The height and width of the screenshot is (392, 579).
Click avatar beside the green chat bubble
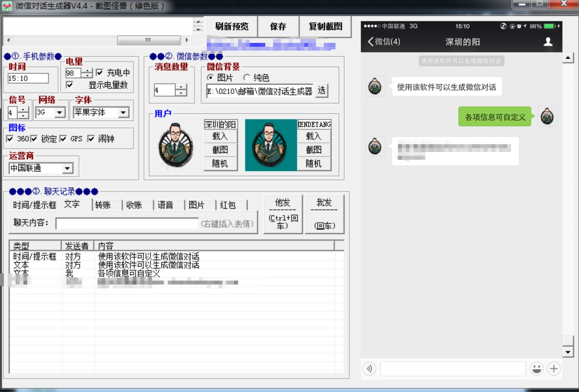[547, 116]
